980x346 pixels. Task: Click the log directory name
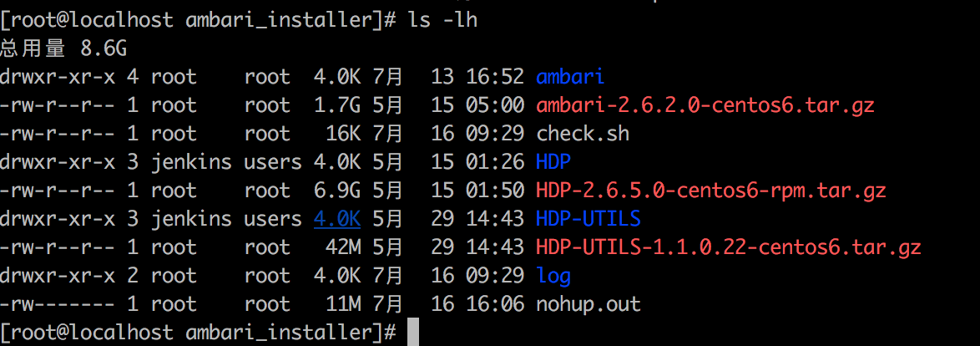[553, 276]
